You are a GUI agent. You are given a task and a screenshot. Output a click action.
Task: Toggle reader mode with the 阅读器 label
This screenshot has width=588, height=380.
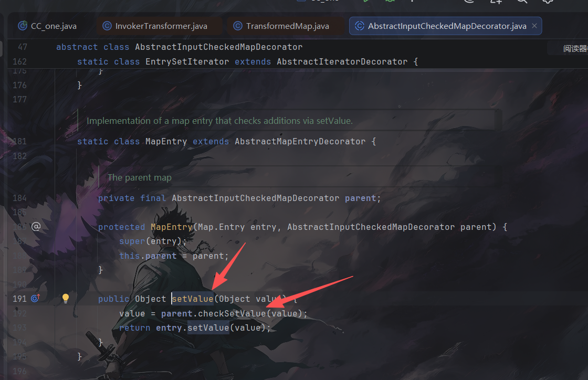575,49
